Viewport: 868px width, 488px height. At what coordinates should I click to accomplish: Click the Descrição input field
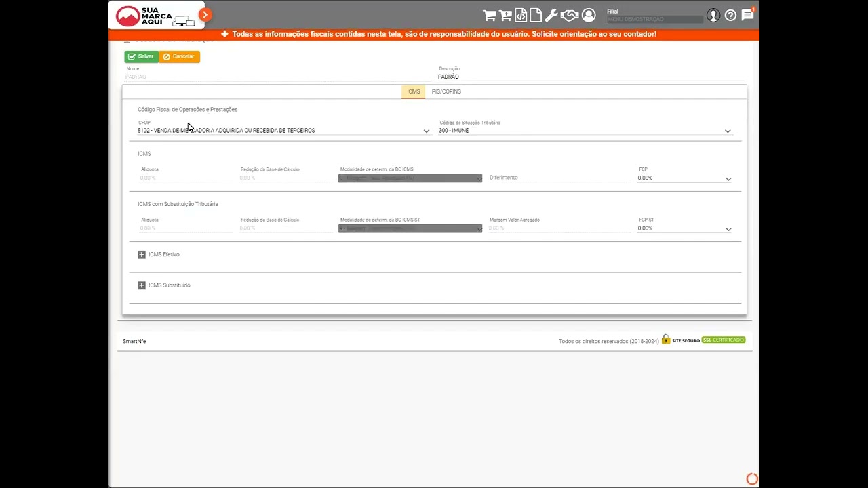590,77
